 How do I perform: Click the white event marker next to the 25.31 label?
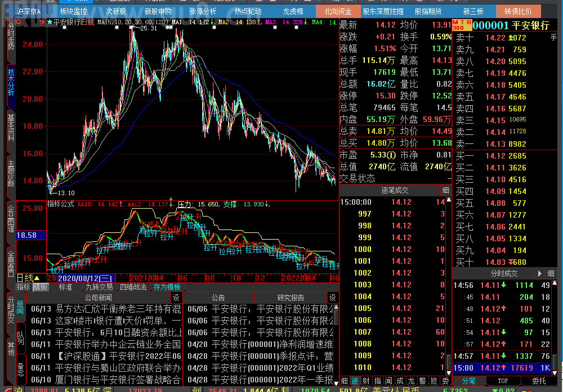[132, 27]
